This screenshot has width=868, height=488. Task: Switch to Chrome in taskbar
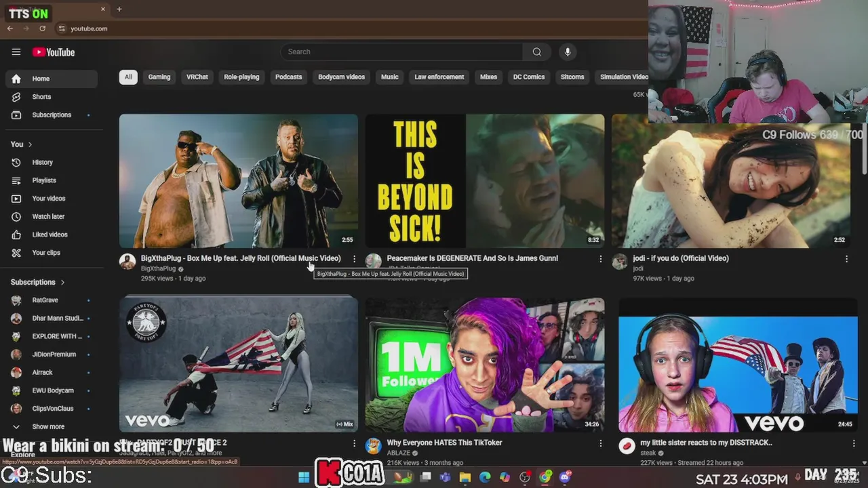545,477
